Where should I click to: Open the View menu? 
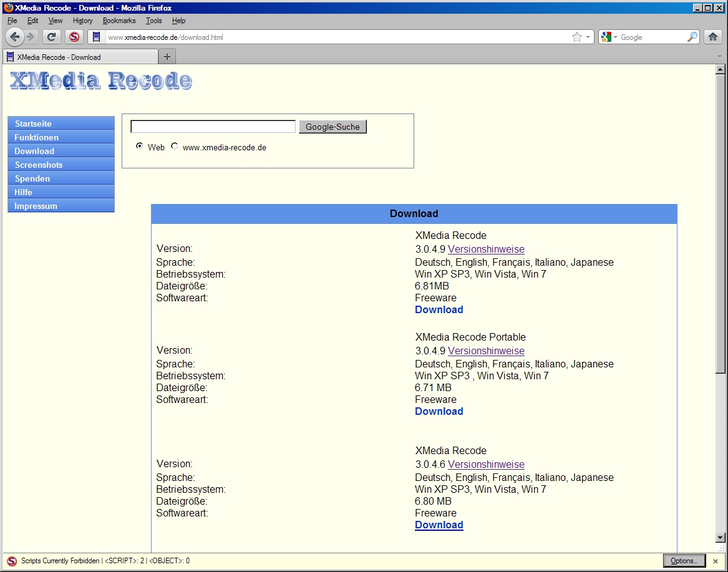pos(56,21)
